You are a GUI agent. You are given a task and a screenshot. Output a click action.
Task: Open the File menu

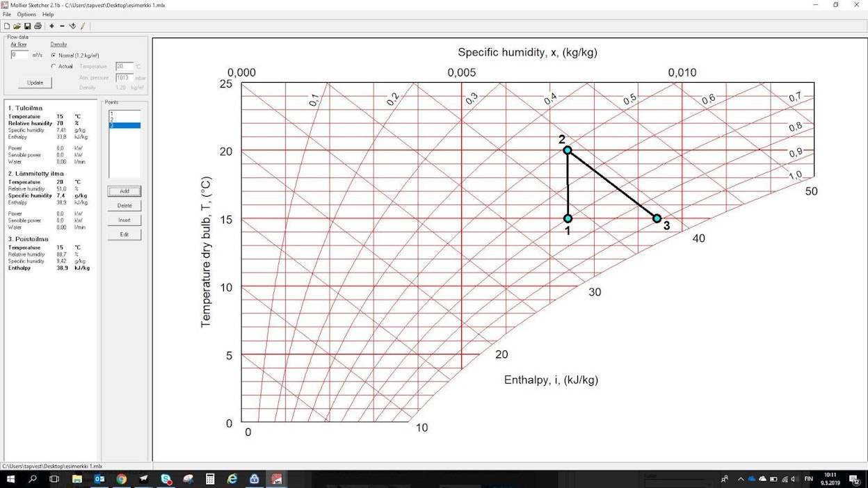7,15
